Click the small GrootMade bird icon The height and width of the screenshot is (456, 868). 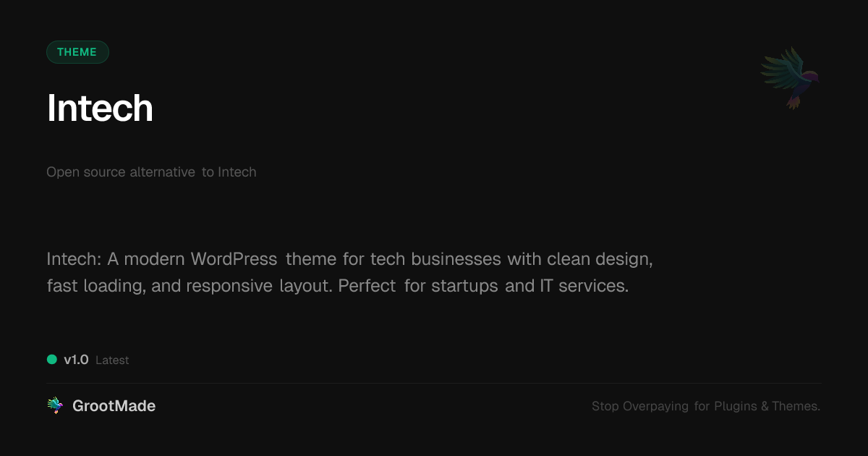pyautogui.click(x=55, y=406)
